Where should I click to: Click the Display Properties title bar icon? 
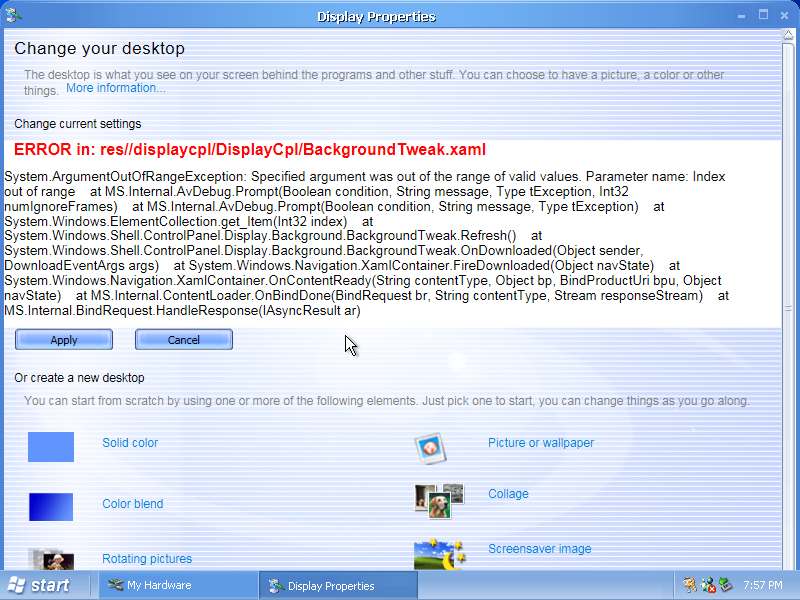tap(14, 16)
